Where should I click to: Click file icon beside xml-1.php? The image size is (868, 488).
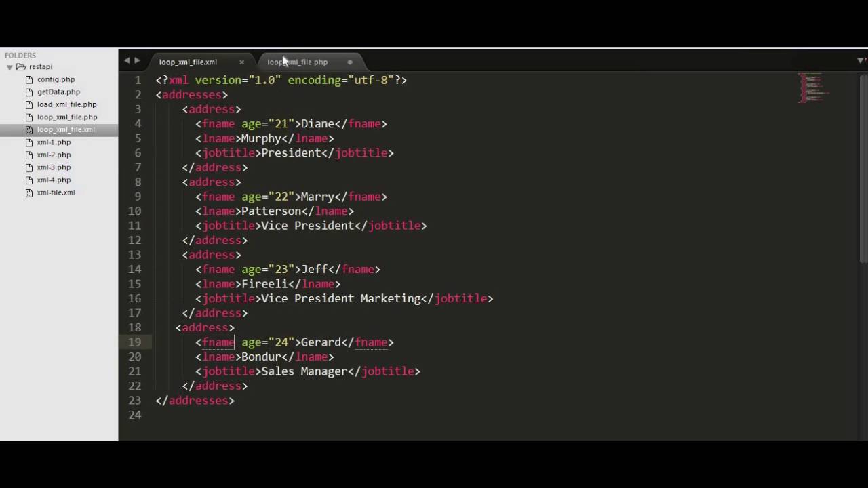pos(29,142)
